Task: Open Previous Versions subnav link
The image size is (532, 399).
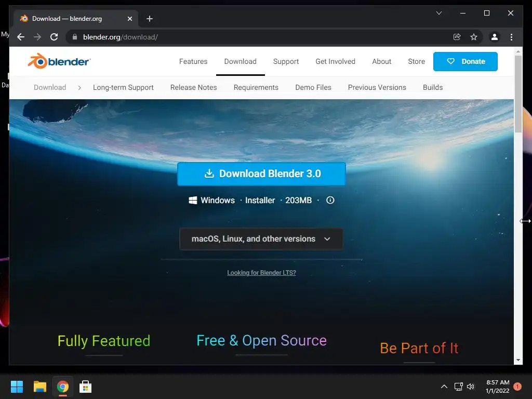Action: click(x=377, y=87)
